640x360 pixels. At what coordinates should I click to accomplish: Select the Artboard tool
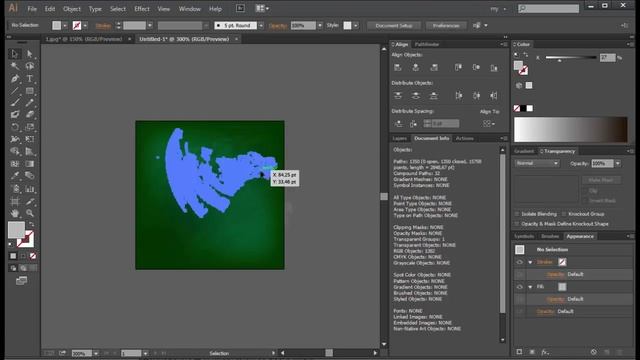(15, 201)
